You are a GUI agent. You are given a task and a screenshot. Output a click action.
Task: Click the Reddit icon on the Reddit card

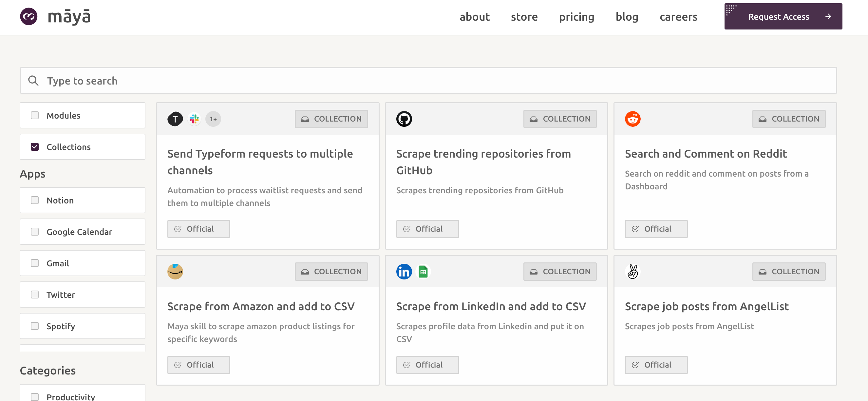coord(632,119)
